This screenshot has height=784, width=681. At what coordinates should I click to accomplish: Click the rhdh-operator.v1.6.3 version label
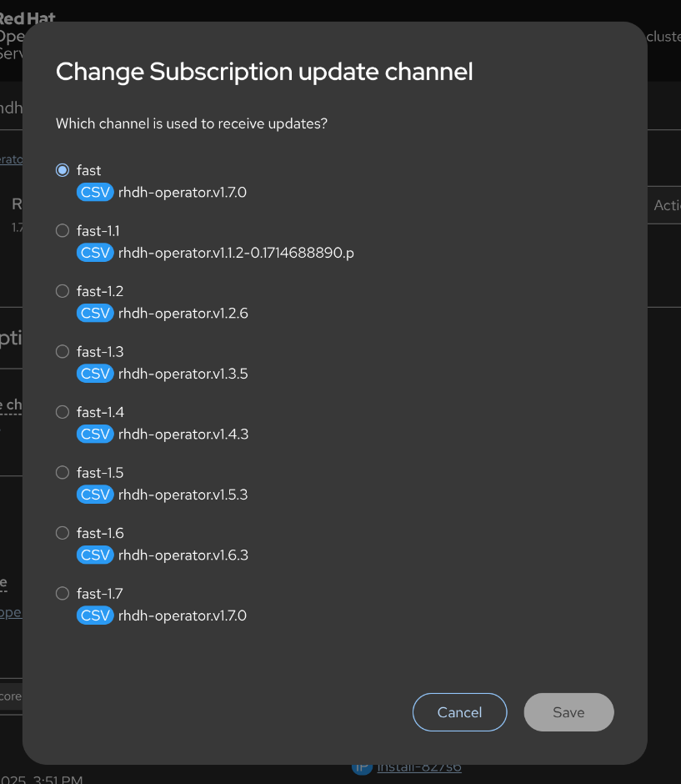coord(183,555)
